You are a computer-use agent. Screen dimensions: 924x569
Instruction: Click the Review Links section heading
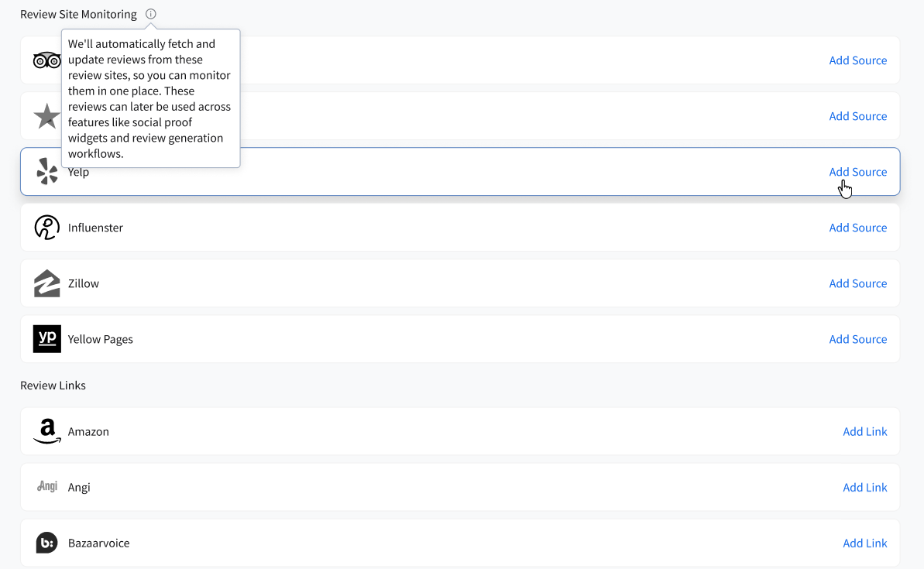[53, 386]
